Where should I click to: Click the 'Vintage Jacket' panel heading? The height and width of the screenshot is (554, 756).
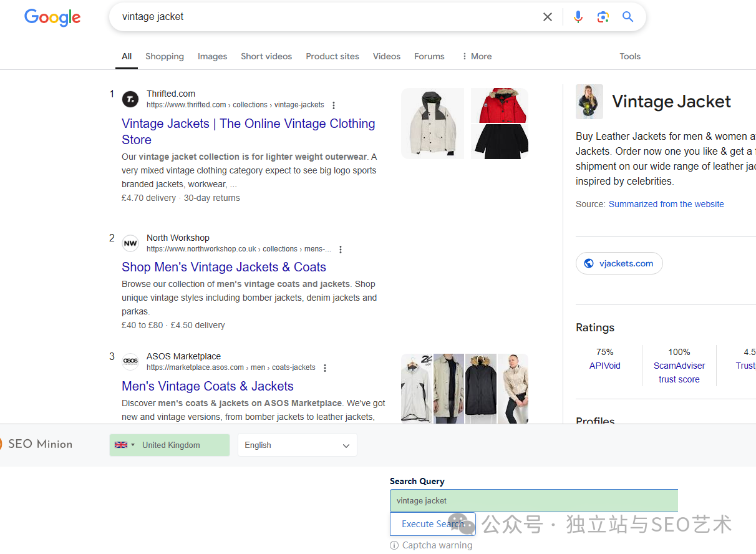coord(671,101)
